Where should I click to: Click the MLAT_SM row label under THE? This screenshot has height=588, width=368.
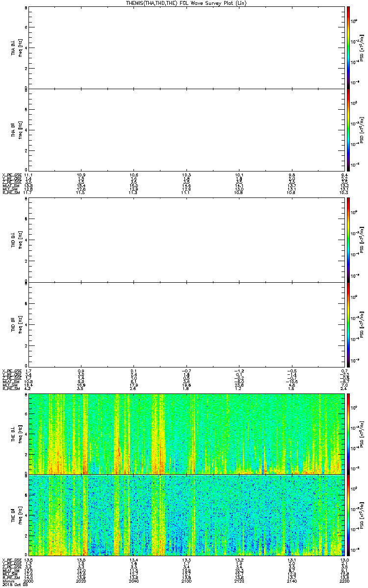click(10, 571)
